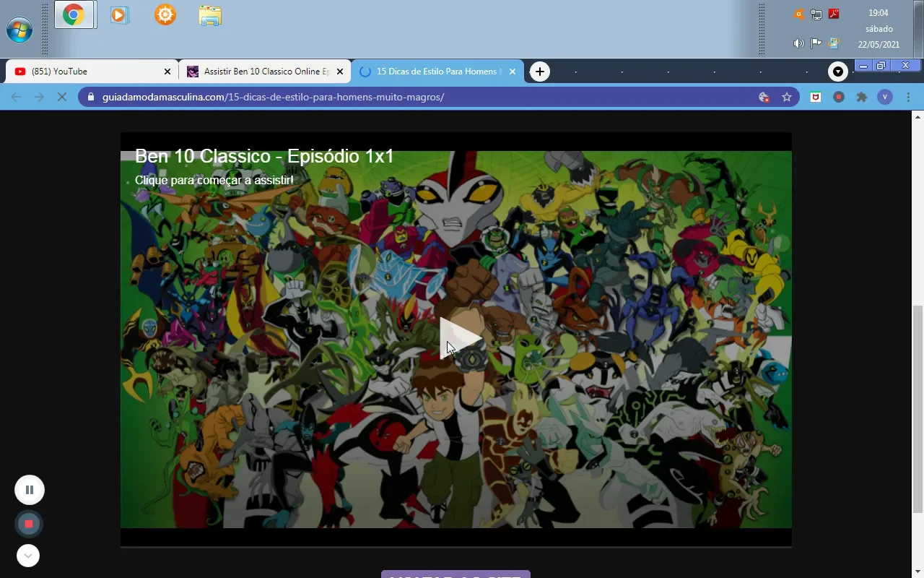Image resolution: width=924 pixels, height=578 pixels.
Task: Open the clock showing 19:04
Action: pos(879,13)
